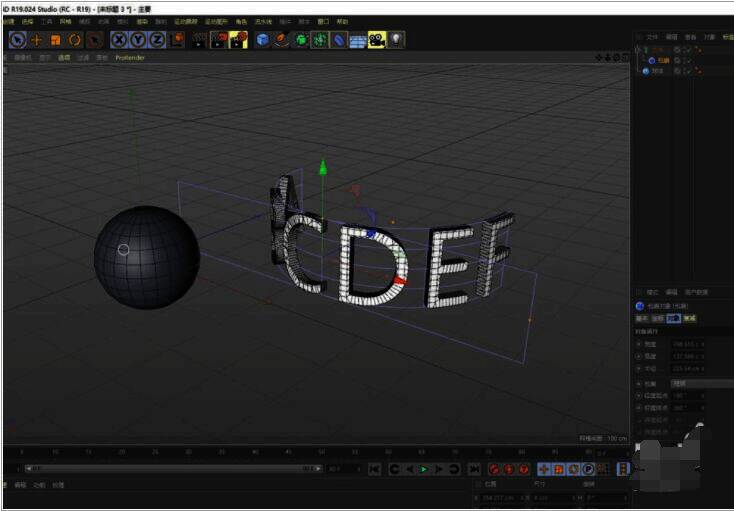Click the Light bulb object icon
The image size is (734, 511).
[x=397, y=40]
